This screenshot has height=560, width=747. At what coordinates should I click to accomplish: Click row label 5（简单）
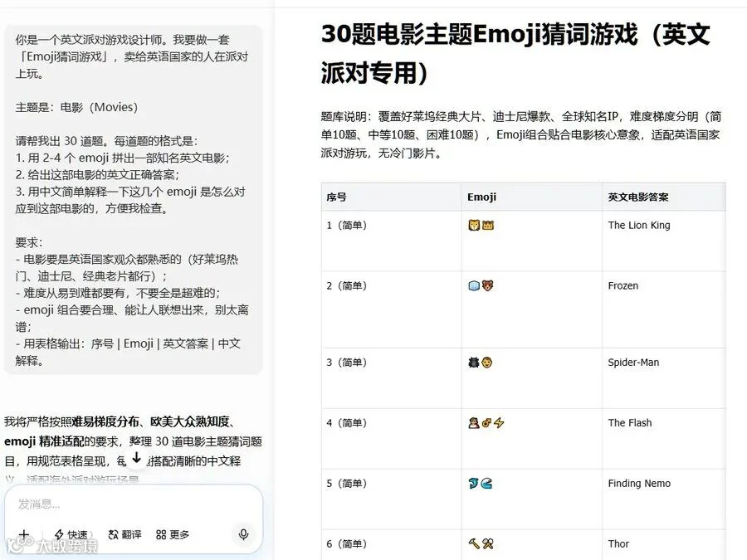(x=347, y=484)
